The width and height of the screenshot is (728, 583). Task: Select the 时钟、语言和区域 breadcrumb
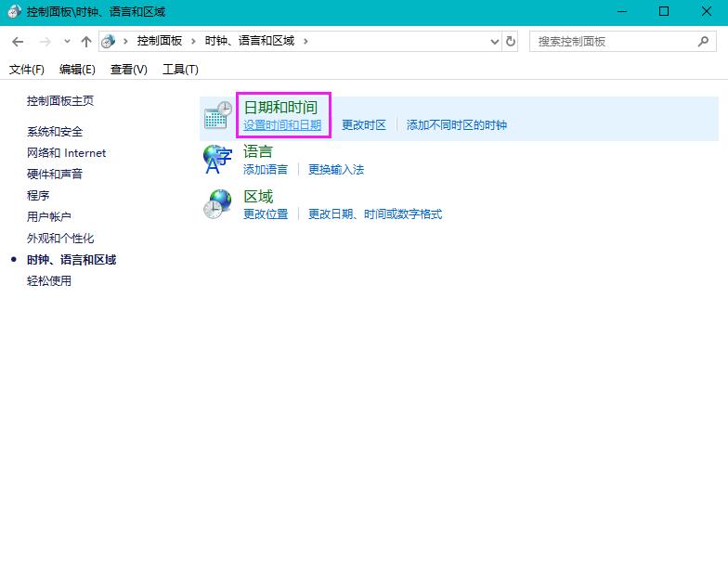250,41
